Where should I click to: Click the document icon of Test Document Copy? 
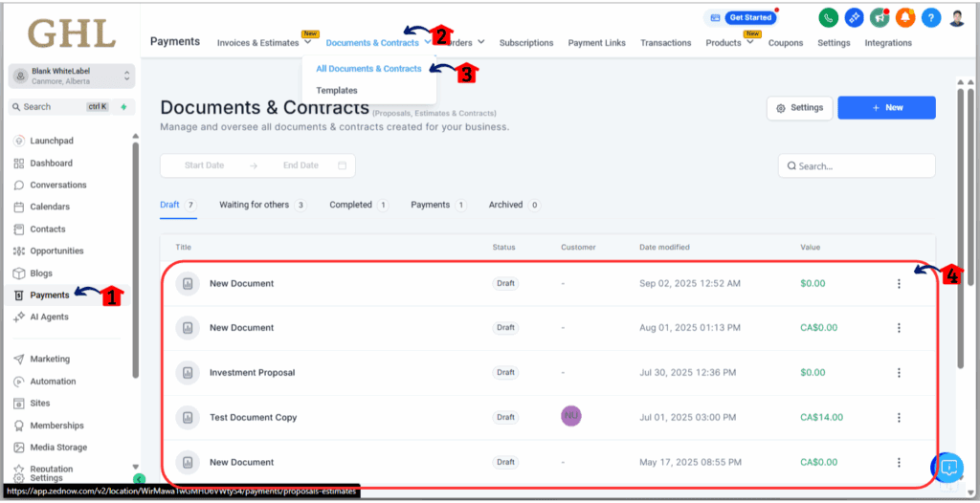(x=188, y=417)
